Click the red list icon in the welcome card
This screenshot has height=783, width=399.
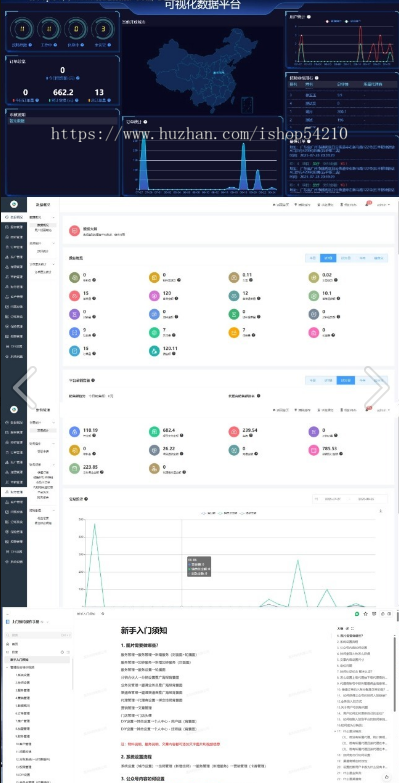pos(74,231)
